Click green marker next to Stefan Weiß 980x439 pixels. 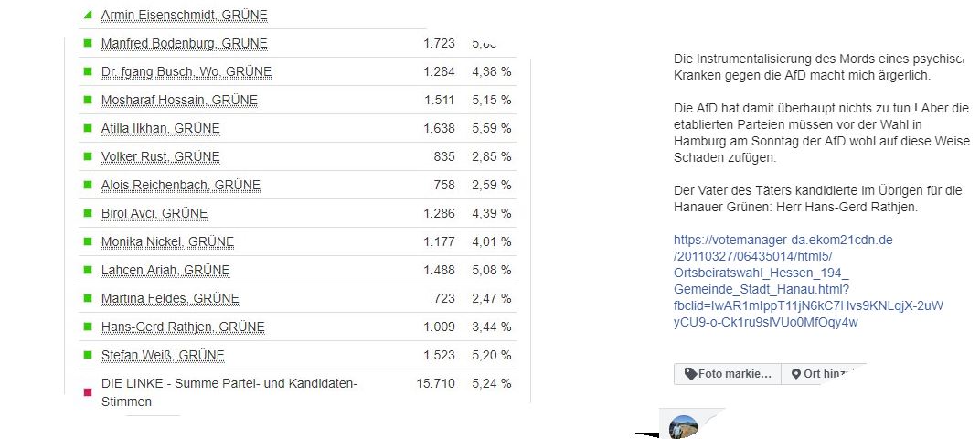coord(88,355)
